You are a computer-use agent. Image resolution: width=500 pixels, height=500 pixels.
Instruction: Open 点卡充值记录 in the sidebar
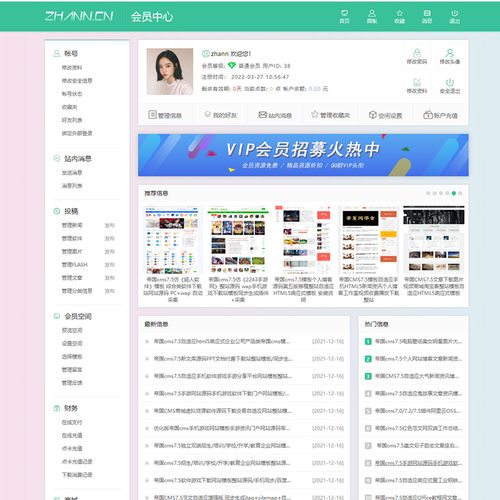pyautogui.click(x=77, y=461)
